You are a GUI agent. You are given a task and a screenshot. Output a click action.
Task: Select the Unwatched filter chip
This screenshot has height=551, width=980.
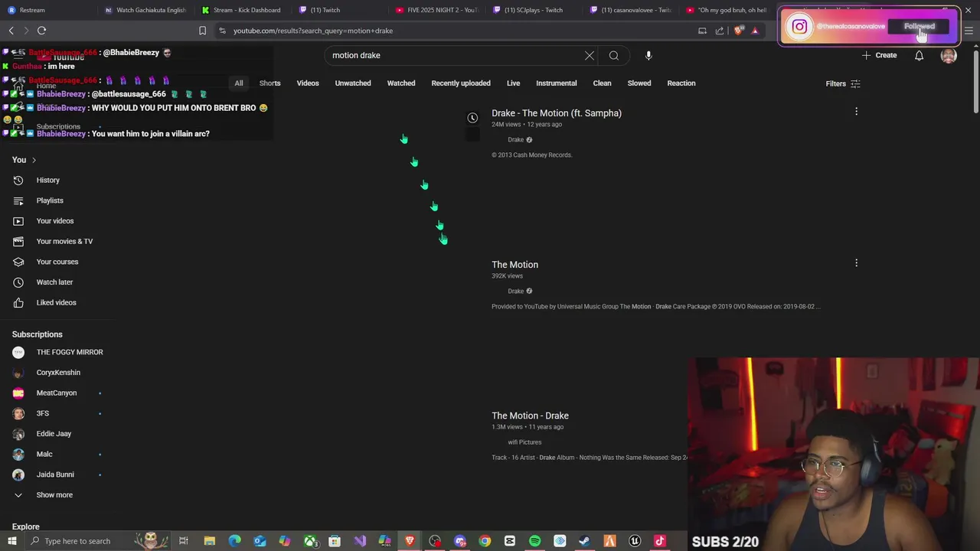coord(353,83)
